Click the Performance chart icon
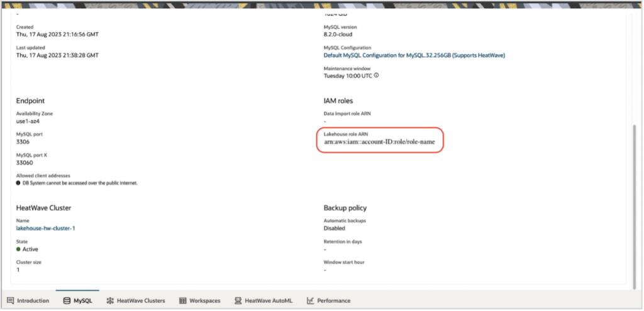The width and height of the screenshot is (644, 311). [310, 301]
